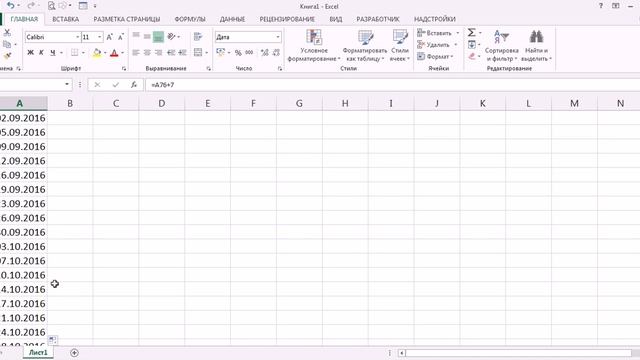Viewport: 640px width, 360px height.
Task: Click the Decrease Indent icon
Action: [171, 53]
